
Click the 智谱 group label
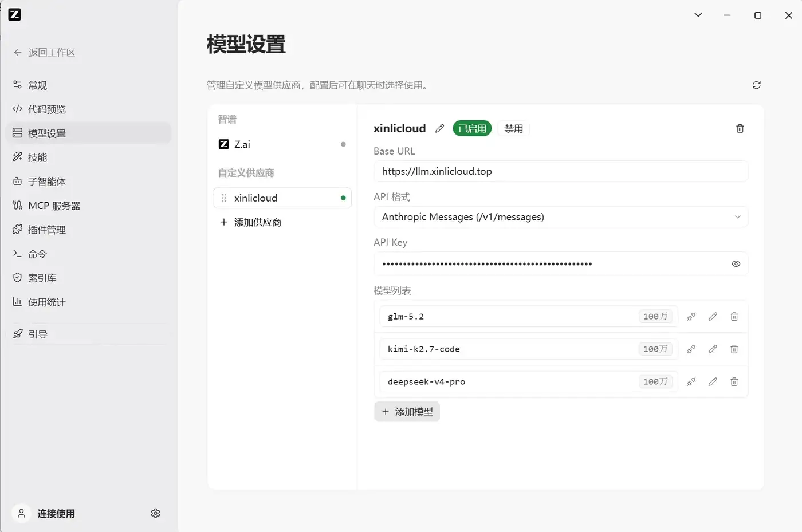coord(227,119)
